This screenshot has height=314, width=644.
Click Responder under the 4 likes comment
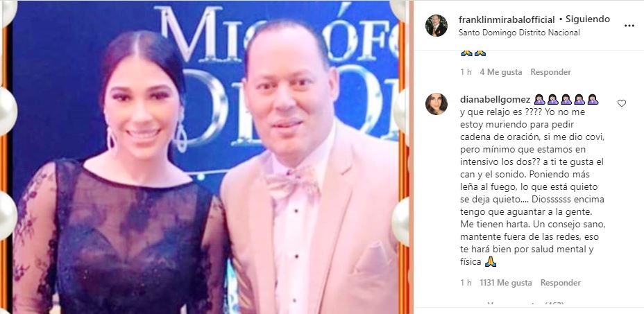click(x=550, y=72)
